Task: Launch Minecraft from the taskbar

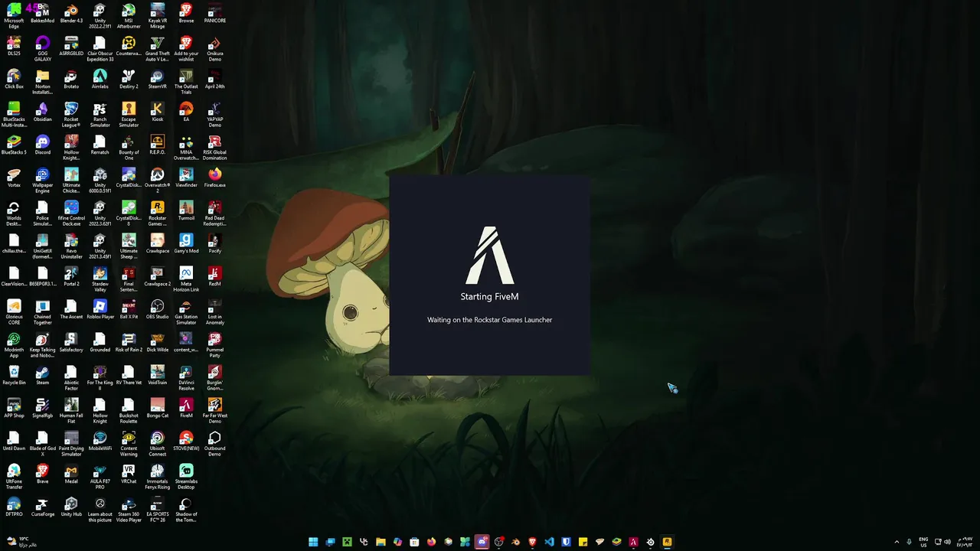Action: pos(347,542)
